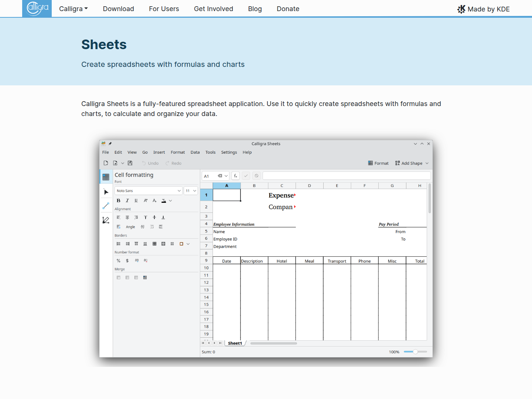
Task: Click the border color swatch
Action: [181, 244]
